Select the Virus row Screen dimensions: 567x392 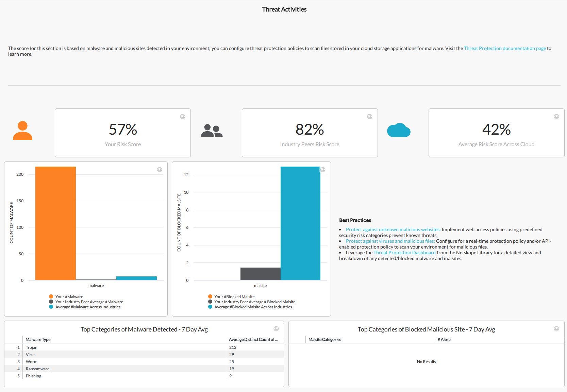pyautogui.click(x=144, y=354)
